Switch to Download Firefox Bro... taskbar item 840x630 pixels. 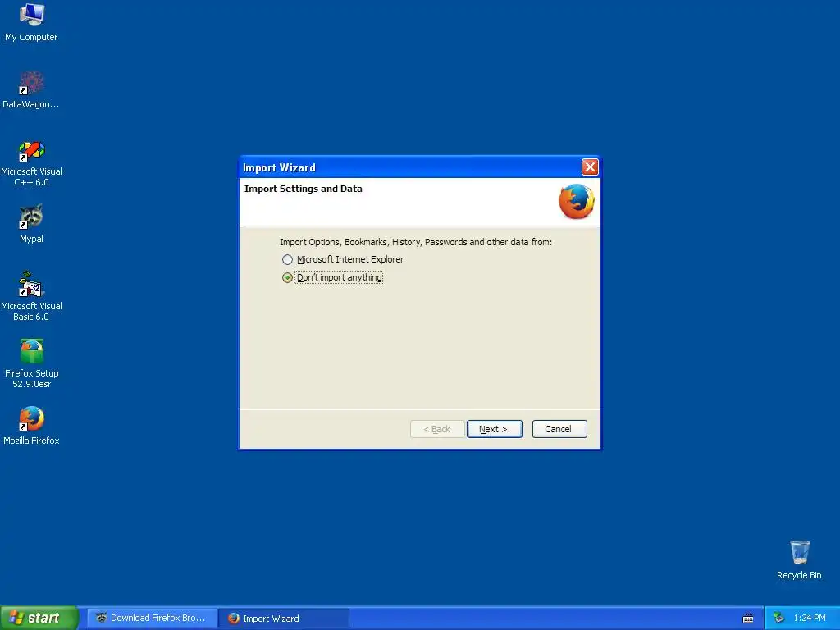pos(152,619)
